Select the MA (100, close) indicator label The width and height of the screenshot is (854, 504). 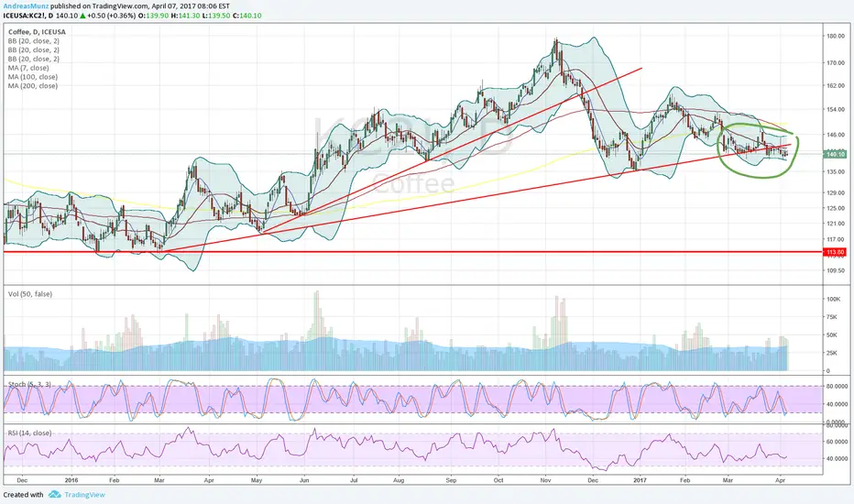click(33, 77)
